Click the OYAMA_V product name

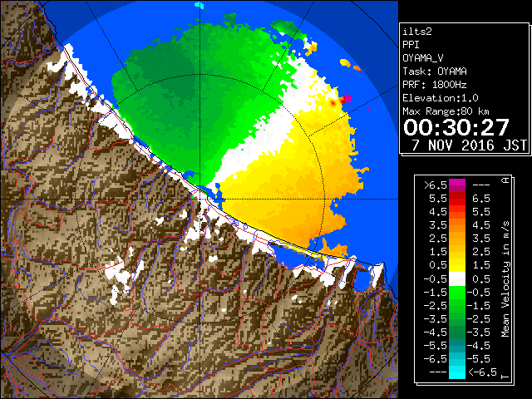pos(423,58)
